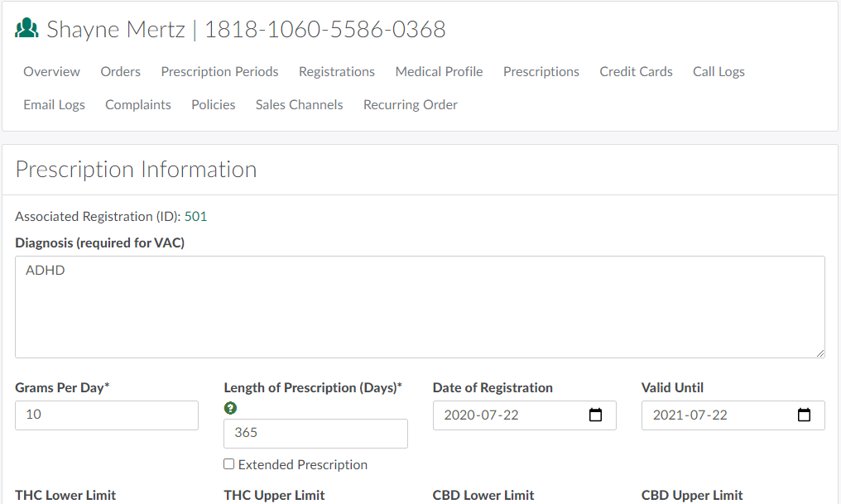The height and width of the screenshot is (504, 841).
Task: View the Complaints tab
Action: coord(138,105)
